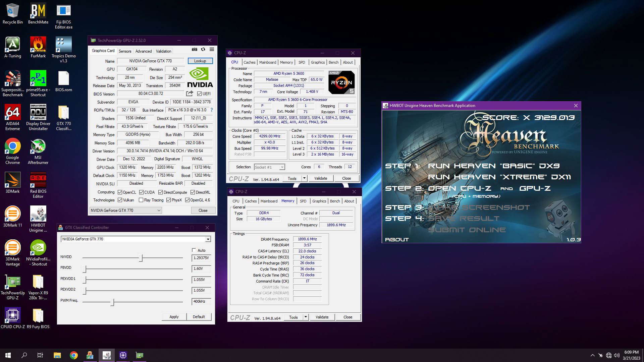Click the PWM Freq. 400kHz value field
Image resolution: width=644 pixels, height=362 pixels.
pyautogui.click(x=201, y=301)
